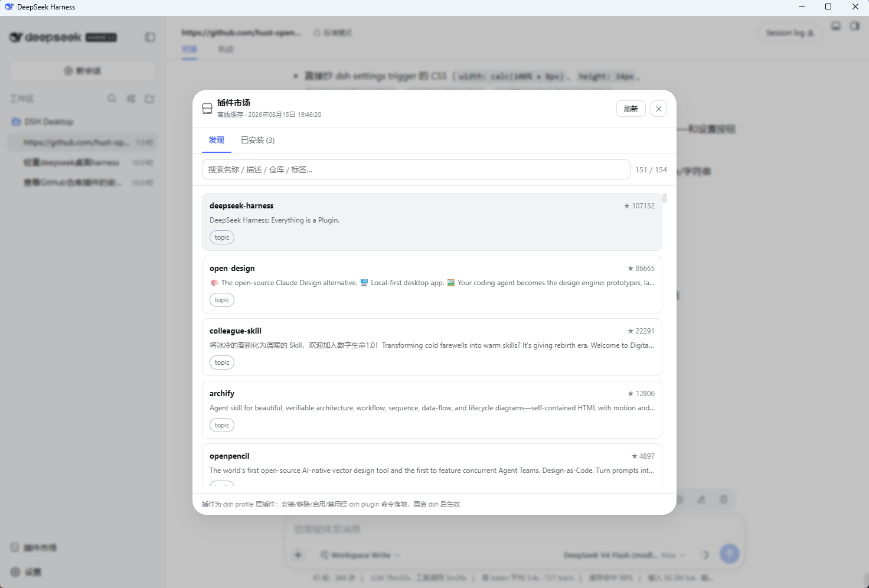Click the openpencil description starting 'The world's first'
The height and width of the screenshot is (588, 869).
tap(432, 471)
